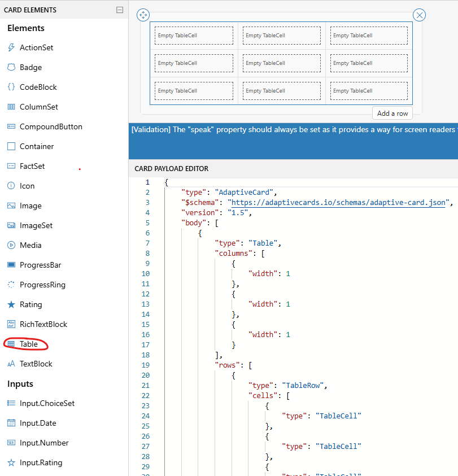Click the Inputs section heading
The image size is (458, 476).
pos(20,384)
